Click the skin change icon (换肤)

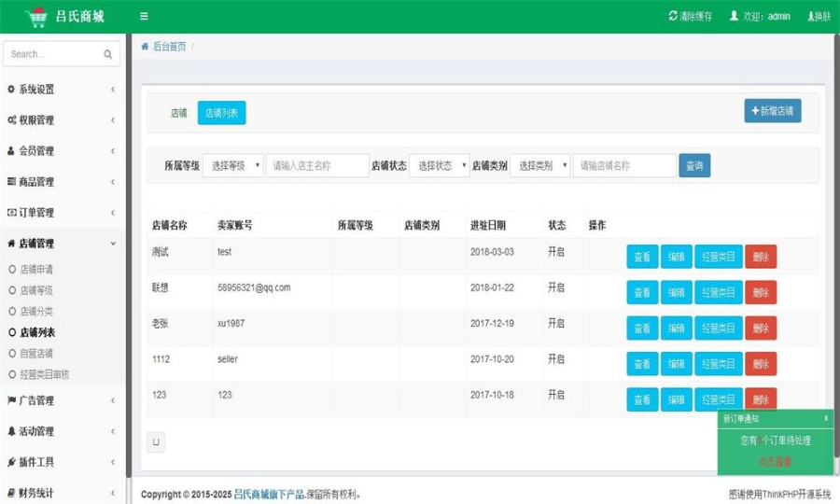click(810, 16)
